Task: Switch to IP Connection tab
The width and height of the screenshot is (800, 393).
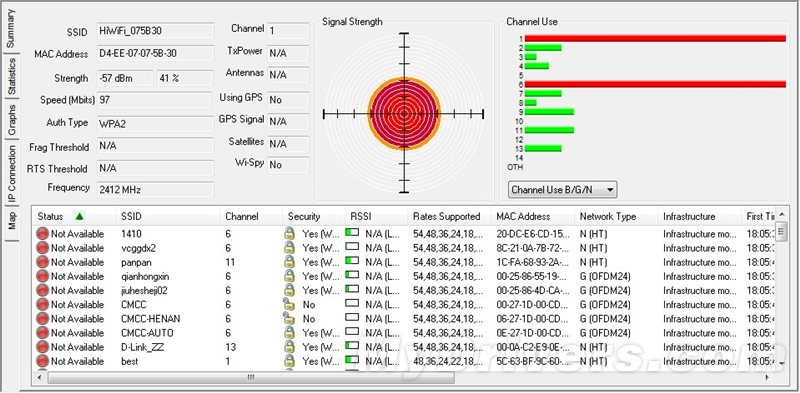Action: 11,174
